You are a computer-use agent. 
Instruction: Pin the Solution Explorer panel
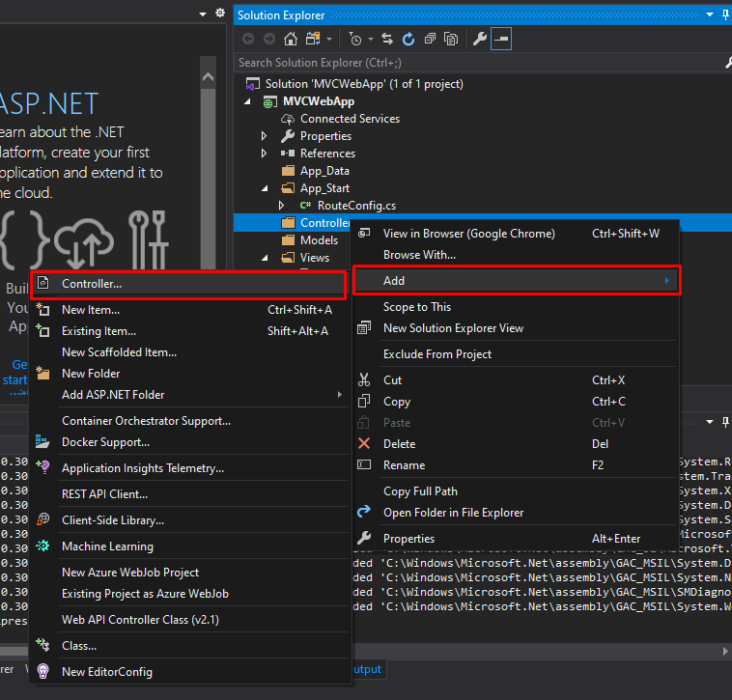click(x=725, y=14)
